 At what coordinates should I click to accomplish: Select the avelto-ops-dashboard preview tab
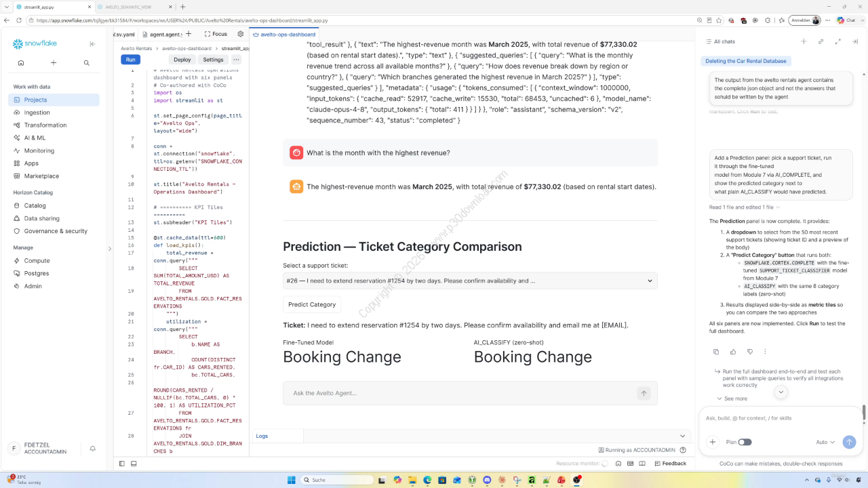[x=284, y=34]
